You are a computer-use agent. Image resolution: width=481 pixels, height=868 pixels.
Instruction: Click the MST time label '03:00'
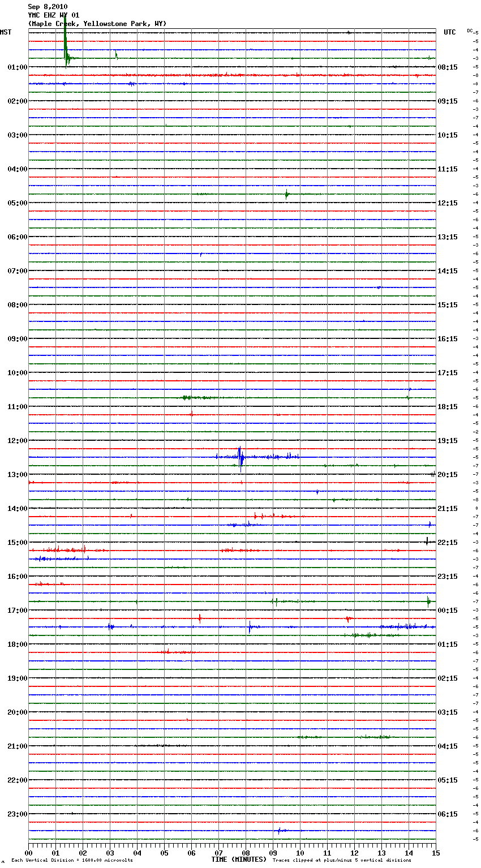18,135
